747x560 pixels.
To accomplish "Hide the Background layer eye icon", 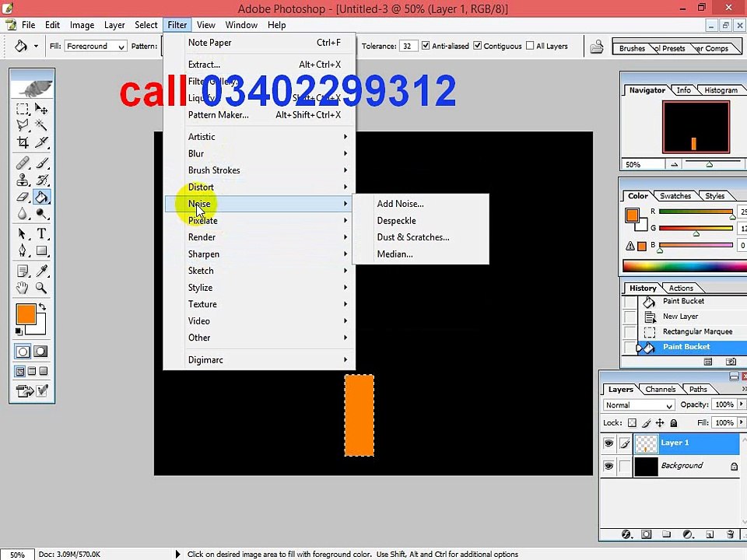I will (x=608, y=466).
